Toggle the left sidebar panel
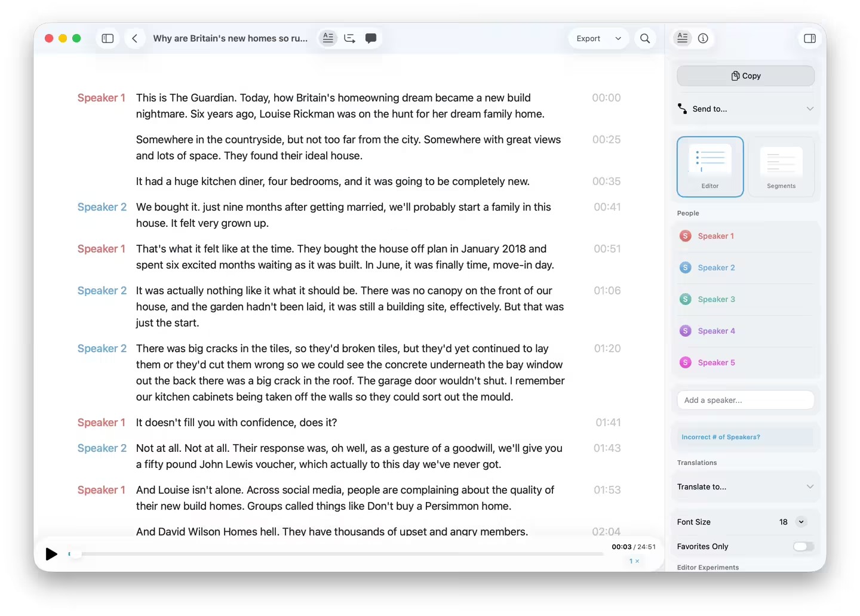Image resolution: width=860 pixels, height=616 pixels. [107, 38]
